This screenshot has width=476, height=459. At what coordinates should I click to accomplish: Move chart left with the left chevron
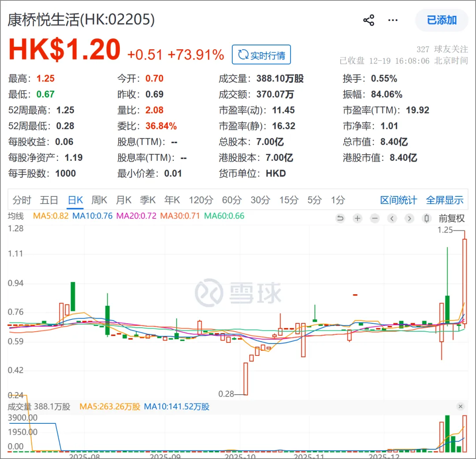[x=392, y=218]
